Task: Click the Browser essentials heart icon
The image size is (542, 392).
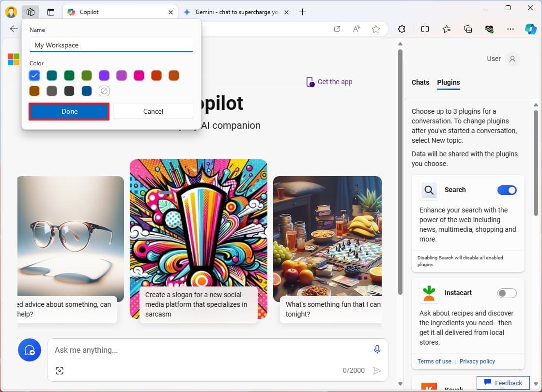Action: click(489, 29)
